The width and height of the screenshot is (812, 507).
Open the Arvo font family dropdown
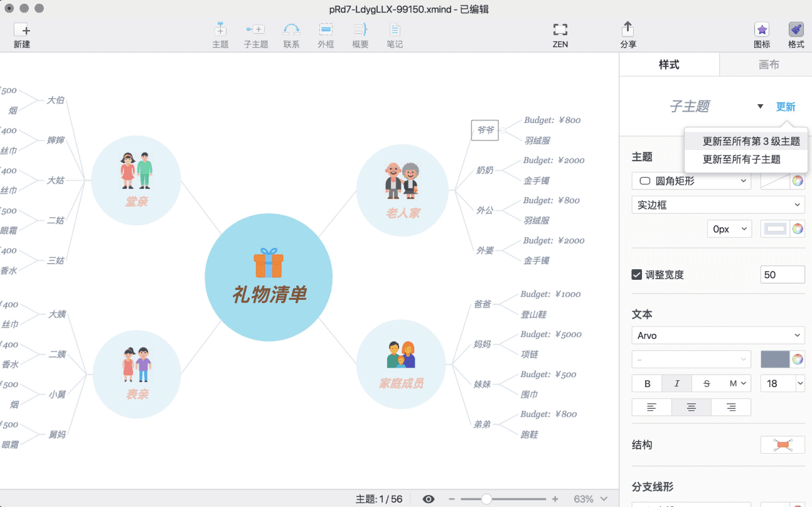[718, 335]
